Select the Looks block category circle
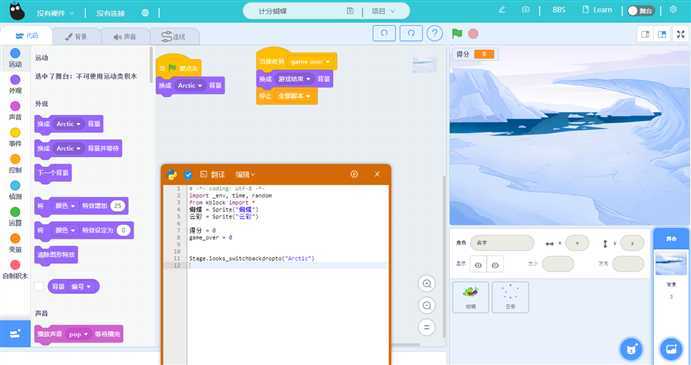This screenshot has width=691, height=365. click(x=15, y=80)
